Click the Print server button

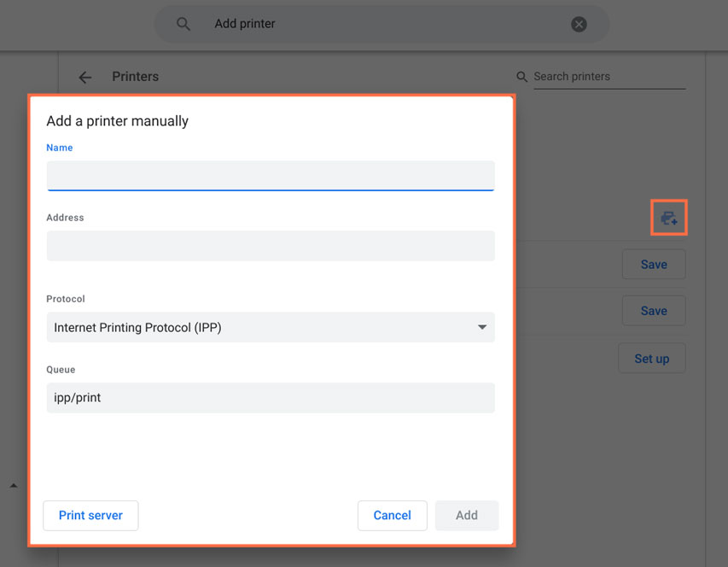(x=90, y=515)
